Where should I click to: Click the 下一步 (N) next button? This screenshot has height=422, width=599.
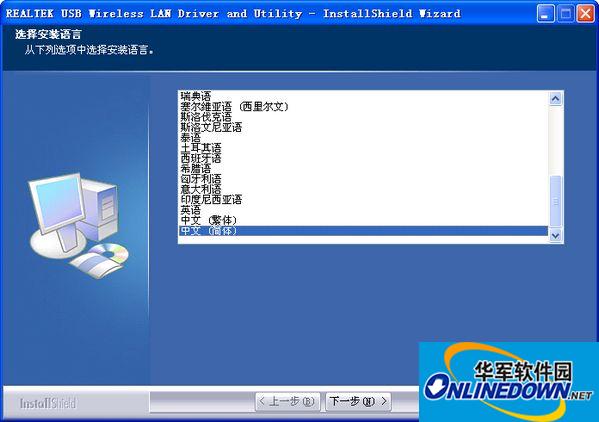[358, 401]
